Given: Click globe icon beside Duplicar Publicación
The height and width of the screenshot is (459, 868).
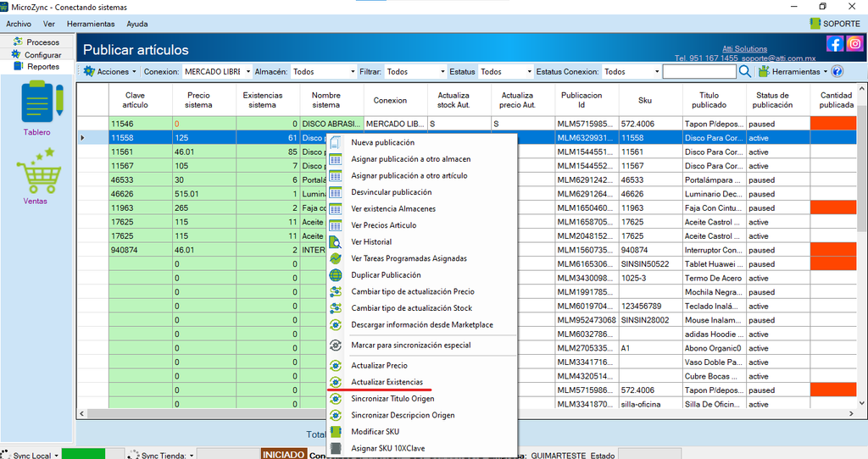Looking at the screenshot, I should coord(336,275).
